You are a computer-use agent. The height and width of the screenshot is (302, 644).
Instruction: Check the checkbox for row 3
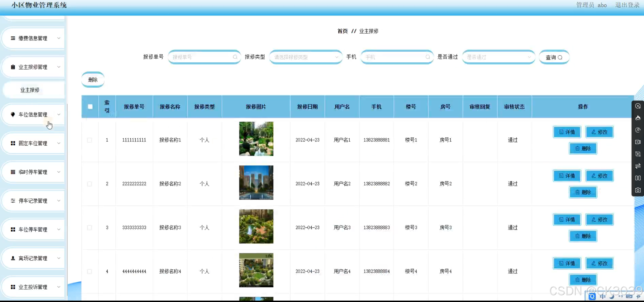click(x=89, y=228)
